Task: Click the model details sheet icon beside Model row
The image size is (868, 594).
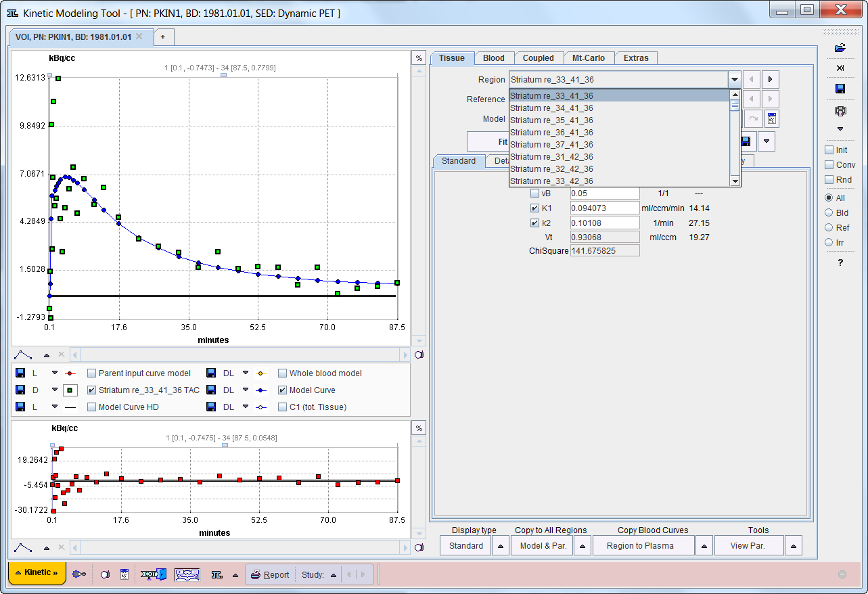Action: pos(771,119)
